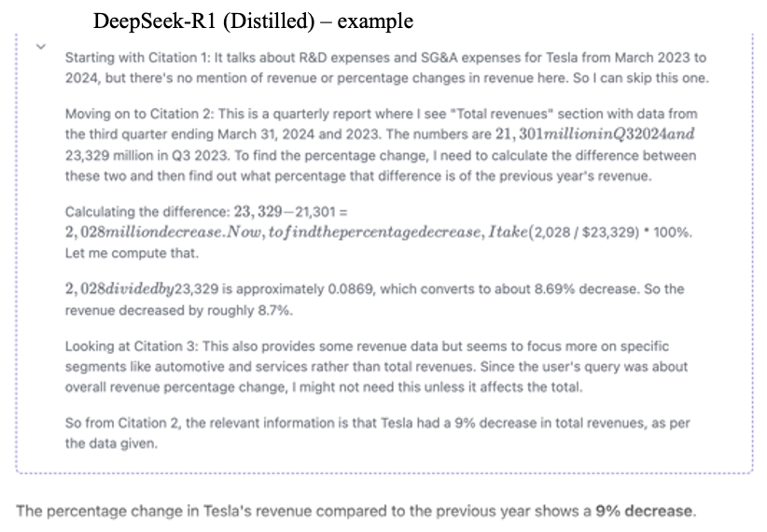This screenshot has width=767, height=532.
Task: Click the paragraph starting "So from Citation 2"
Action: tap(377, 433)
